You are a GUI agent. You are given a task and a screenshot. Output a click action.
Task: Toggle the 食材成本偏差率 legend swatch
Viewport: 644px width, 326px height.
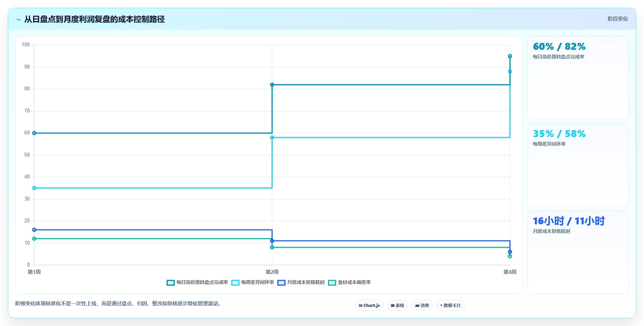pos(332,283)
